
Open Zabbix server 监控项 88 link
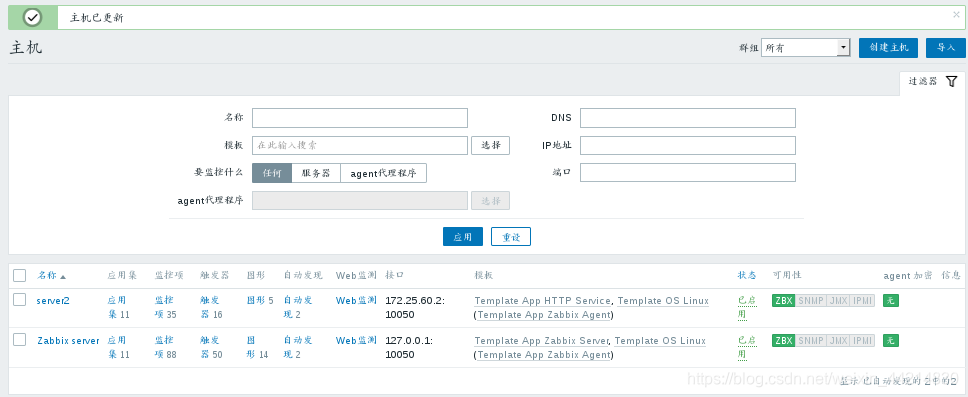pyautogui.click(x=165, y=348)
